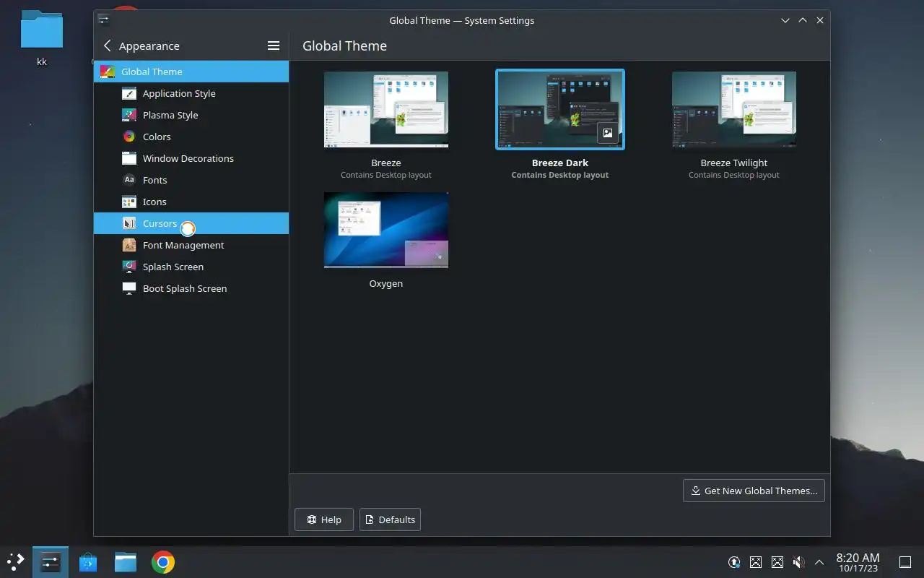Select the Breeze Dark theme thumbnail
The image size is (924, 578).
click(x=560, y=110)
